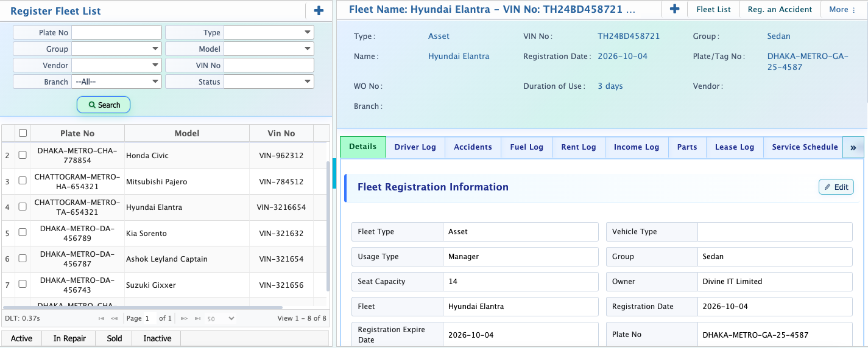Open the Model filter dropdown

point(269,49)
